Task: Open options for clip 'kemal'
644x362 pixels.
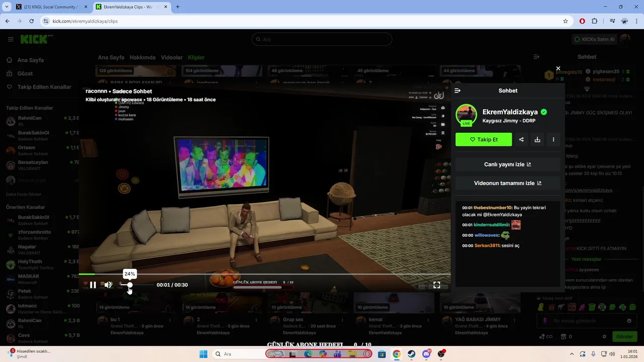Action: pyautogui.click(x=429, y=320)
